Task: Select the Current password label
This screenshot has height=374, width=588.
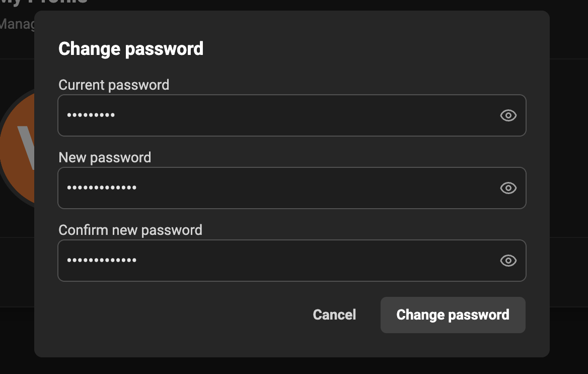Action: click(x=114, y=85)
